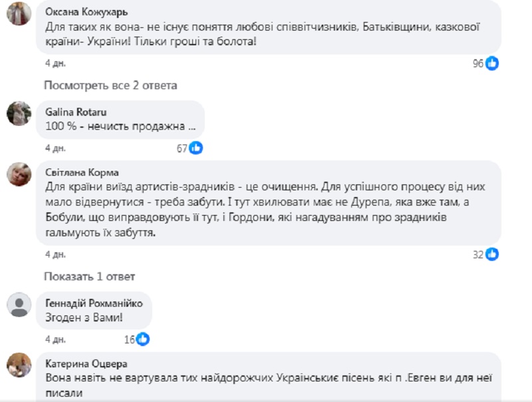Click the Катерина Оцвера name link
This screenshot has width=532, height=402.
pyautogui.click(x=86, y=363)
